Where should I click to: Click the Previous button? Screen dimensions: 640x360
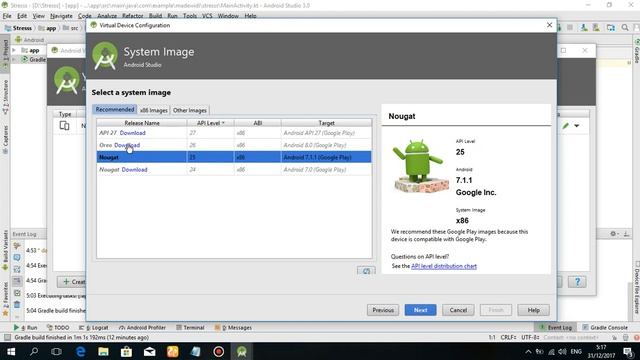383,310
